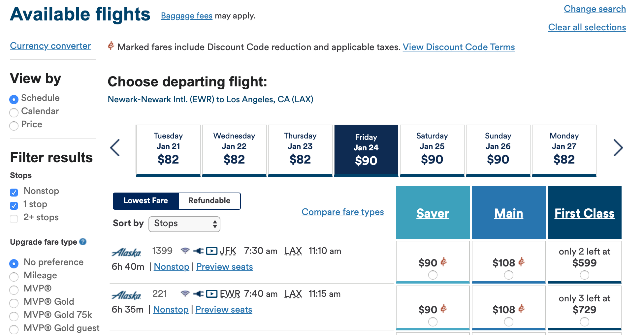Click Preview seats for flight 221

pyautogui.click(x=224, y=310)
